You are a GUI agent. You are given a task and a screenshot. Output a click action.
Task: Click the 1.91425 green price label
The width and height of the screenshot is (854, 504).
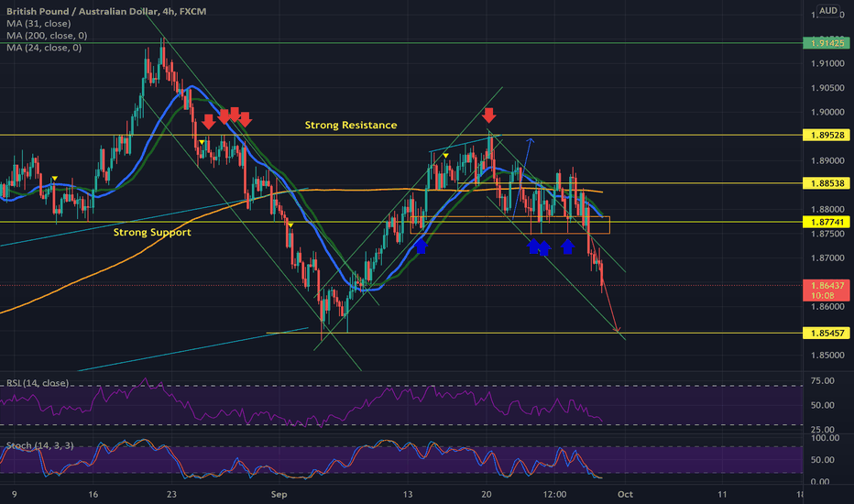[x=827, y=43]
